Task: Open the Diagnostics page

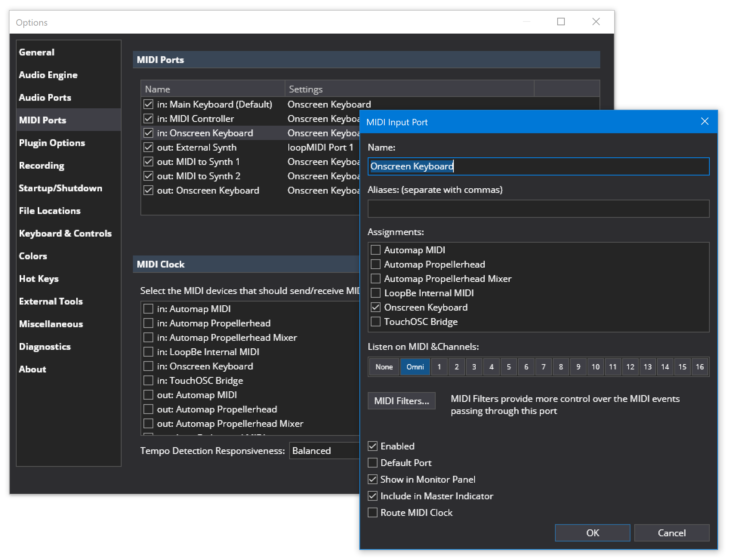Action: 69,346
